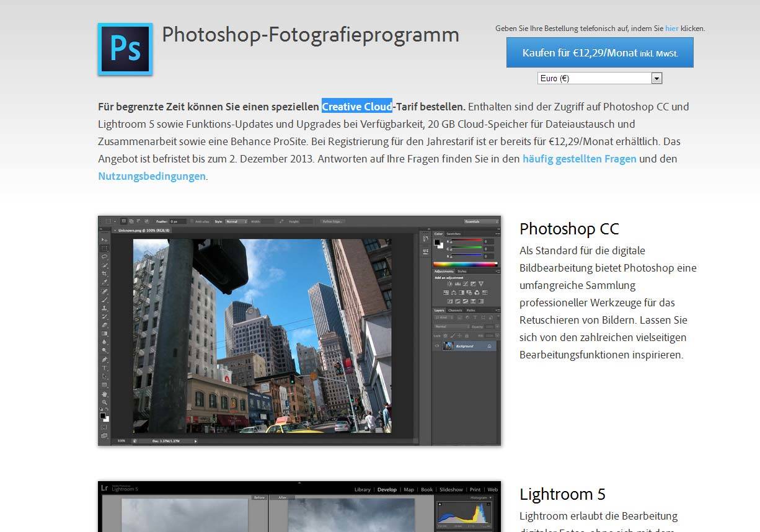Image resolution: width=760 pixels, height=532 pixels.
Task: Add a Brightness/Contrast adjustment
Action: click(450, 284)
